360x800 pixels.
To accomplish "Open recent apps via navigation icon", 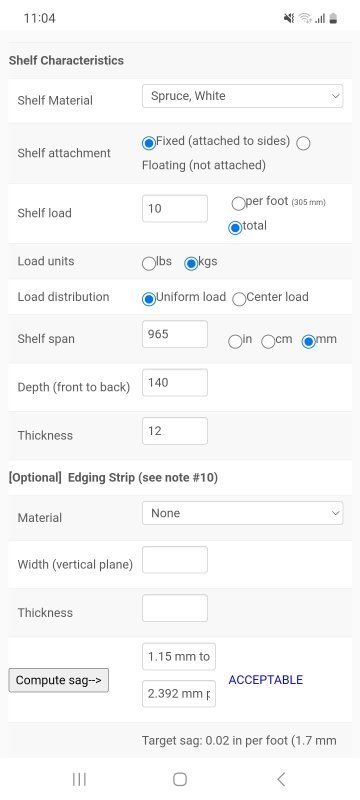I will pyautogui.click(x=79, y=779).
